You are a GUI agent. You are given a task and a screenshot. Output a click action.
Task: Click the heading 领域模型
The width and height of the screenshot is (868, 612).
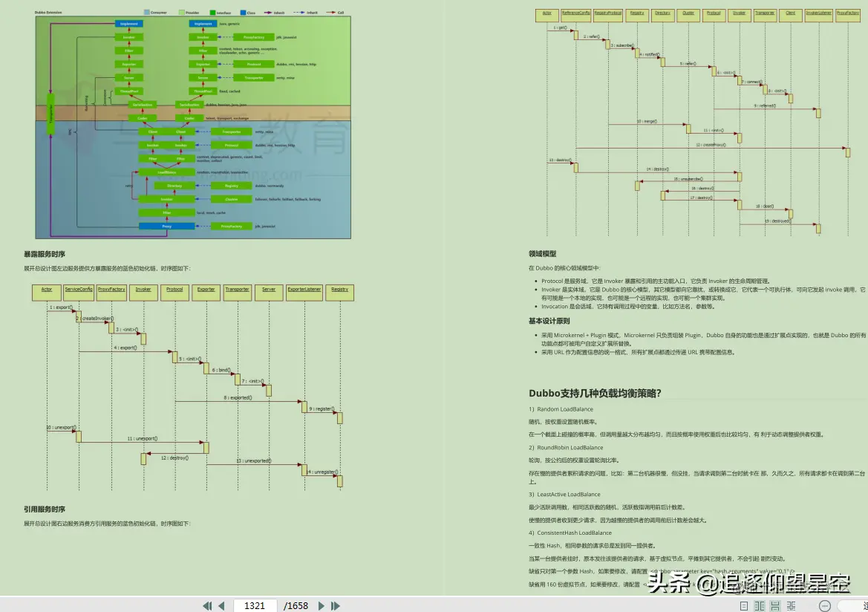[x=543, y=254]
